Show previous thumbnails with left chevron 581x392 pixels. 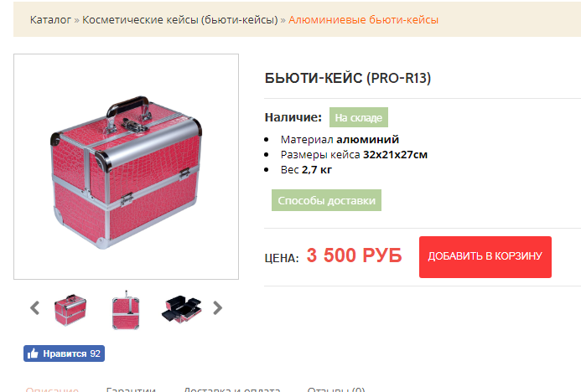point(35,307)
